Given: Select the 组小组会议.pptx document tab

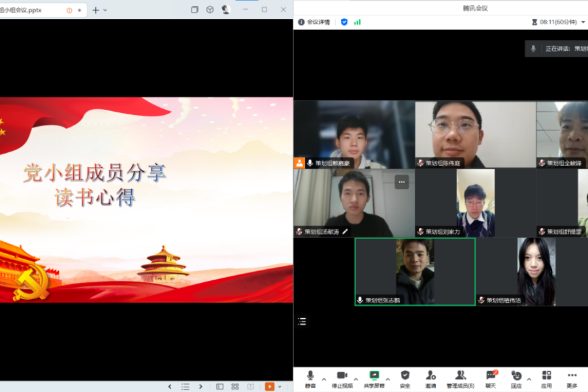Looking at the screenshot, I should click(26, 10).
